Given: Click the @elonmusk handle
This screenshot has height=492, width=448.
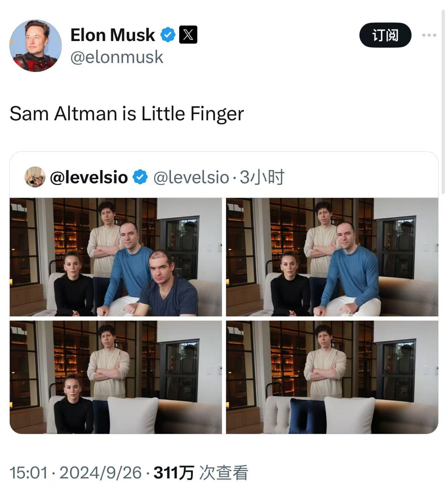Looking at the screenshot, I should [x=117, y=57].
